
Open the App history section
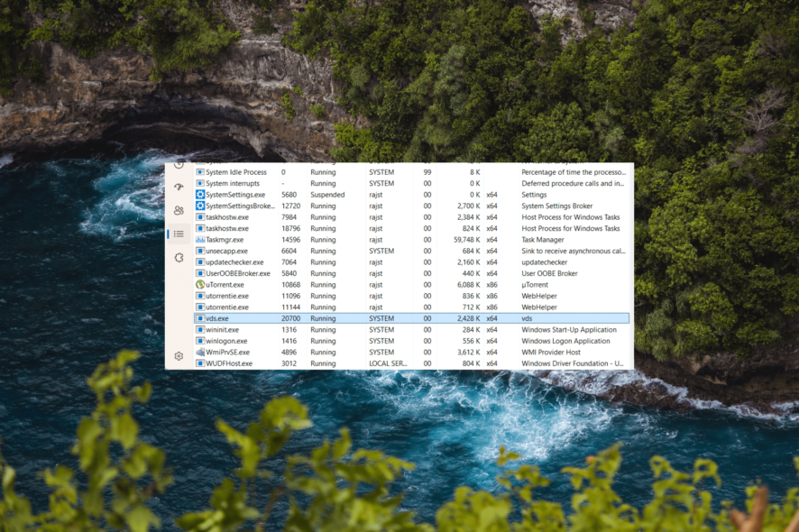click(x=179, y=166)
